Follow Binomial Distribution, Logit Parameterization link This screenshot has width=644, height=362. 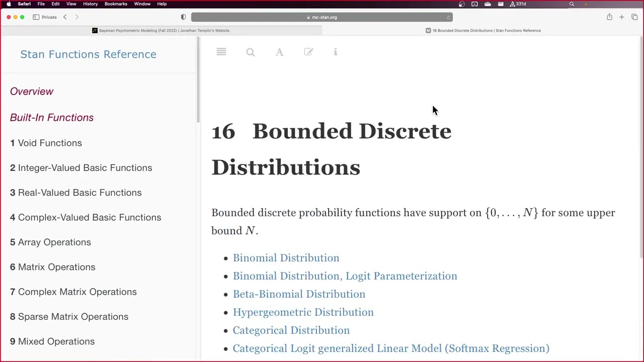[345, 276]
